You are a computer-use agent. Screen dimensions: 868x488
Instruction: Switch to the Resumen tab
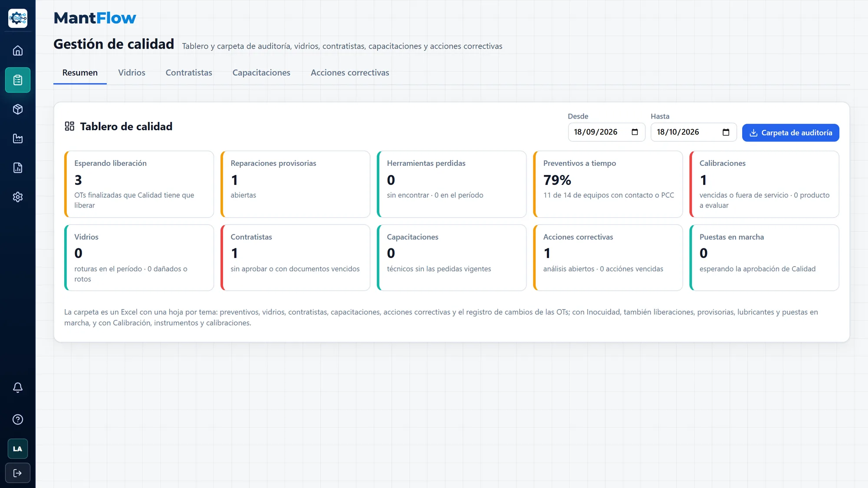[x=80, y=73]
